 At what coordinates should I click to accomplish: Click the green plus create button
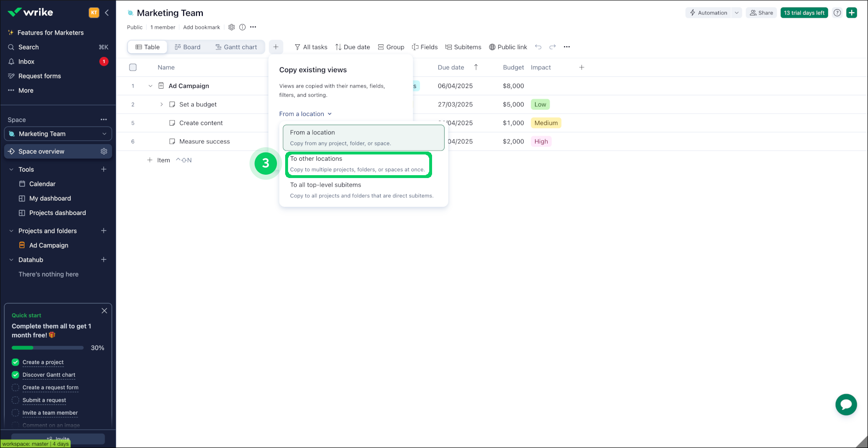(x=852, y=13)
